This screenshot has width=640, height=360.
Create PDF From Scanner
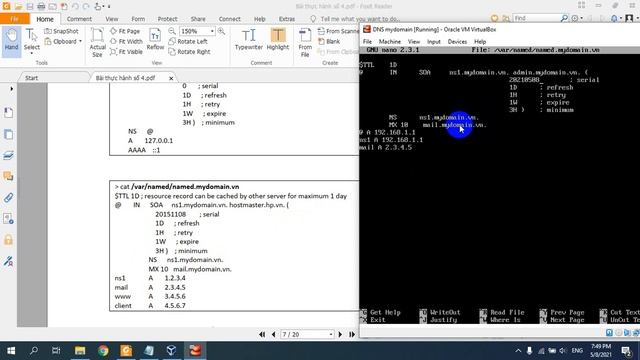[338, 31]
